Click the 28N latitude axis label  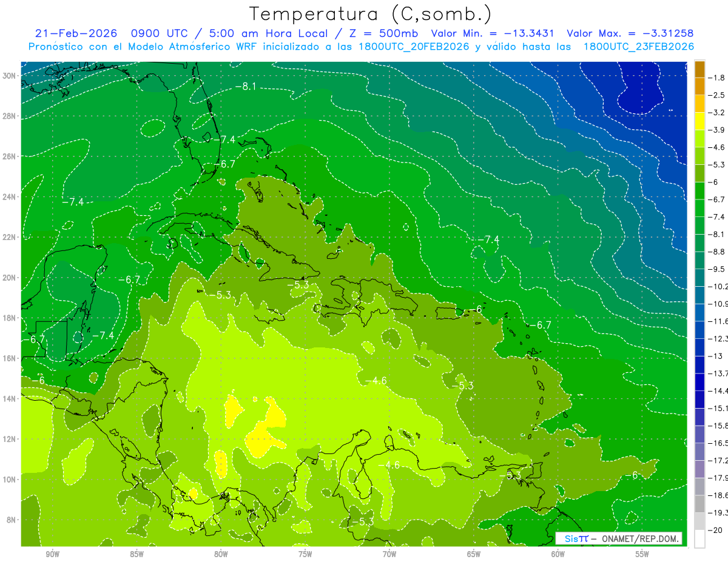(x=10, y=116)
